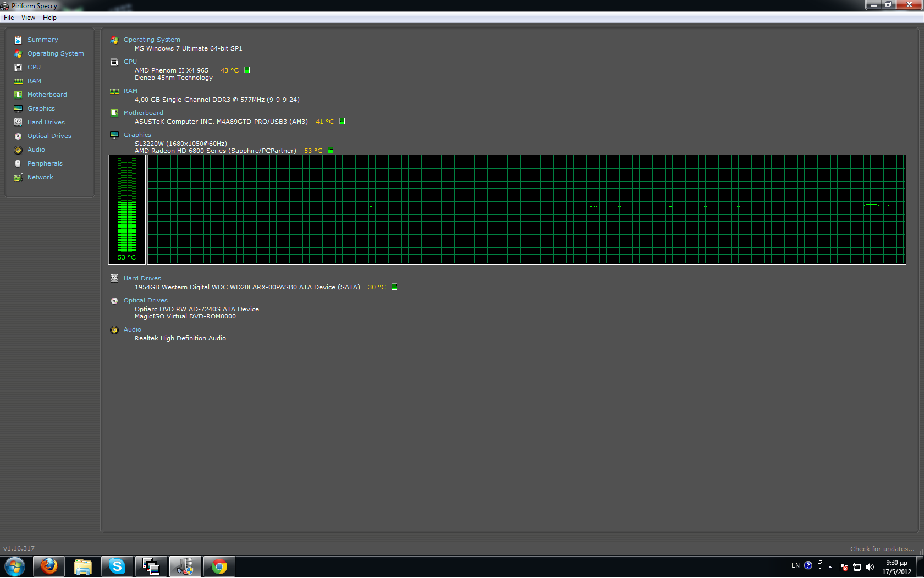
Task: Select Motherboard in the sidebar
Action: [x=47, y=95]
